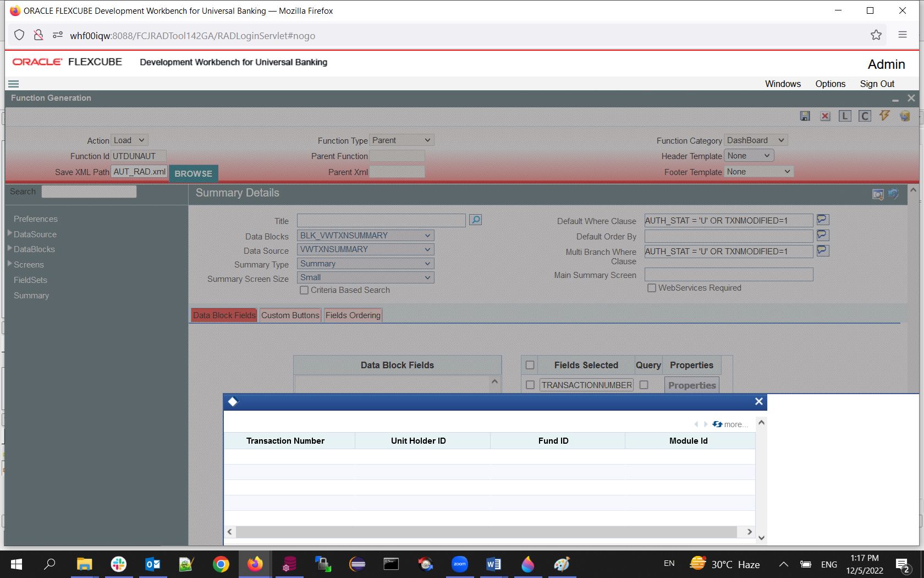Go to previous page arrow in popup grid

(696, 424)
